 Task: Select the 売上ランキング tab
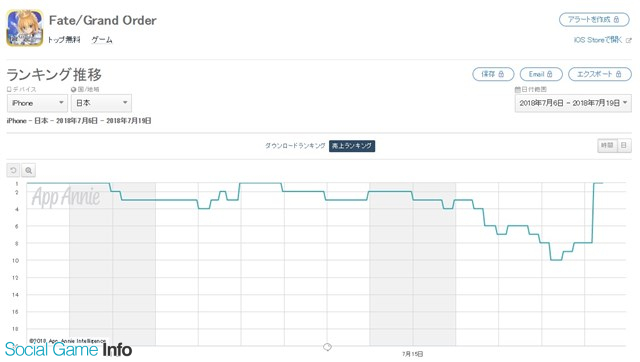352,146
